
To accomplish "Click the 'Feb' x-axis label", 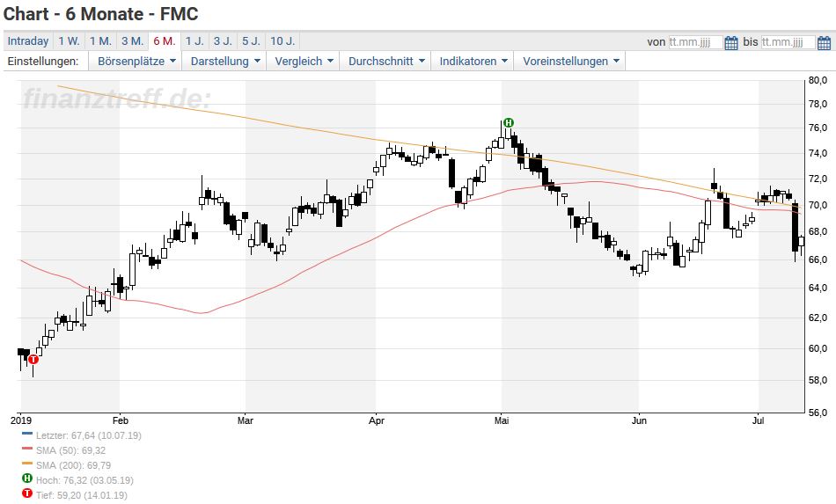I will click(120, 420).
